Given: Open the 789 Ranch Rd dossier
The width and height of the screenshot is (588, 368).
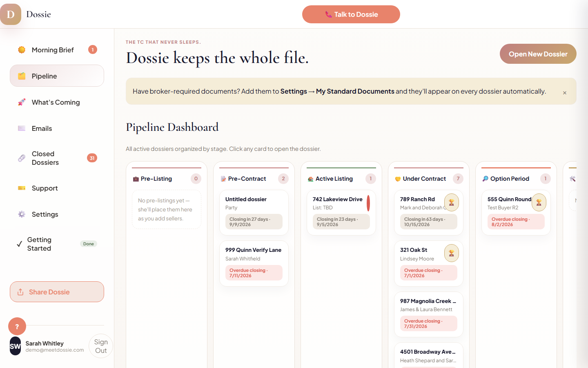Looking at the screenshot, I should coord(429,213).
